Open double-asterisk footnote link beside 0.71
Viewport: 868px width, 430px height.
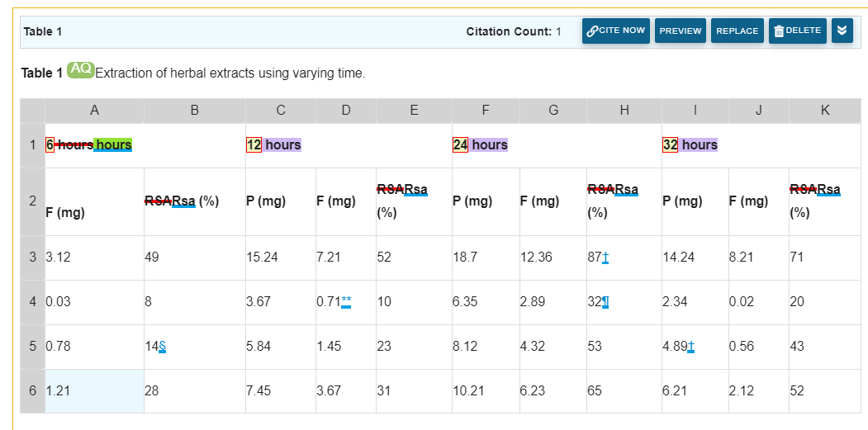click(x=346, y=302)
